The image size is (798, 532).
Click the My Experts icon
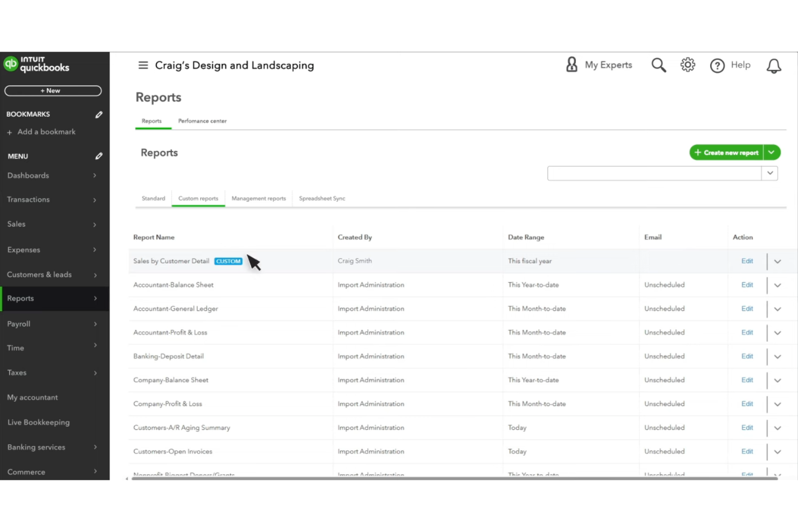tap(571, 64)
